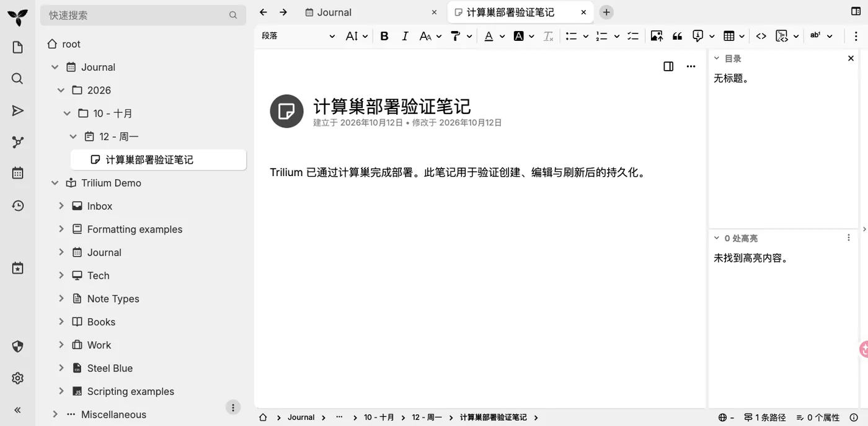The image size is (868, 426).
Task: Close the 计算巢部署验证笔记 tab
Action: click(x=583, y=12)
